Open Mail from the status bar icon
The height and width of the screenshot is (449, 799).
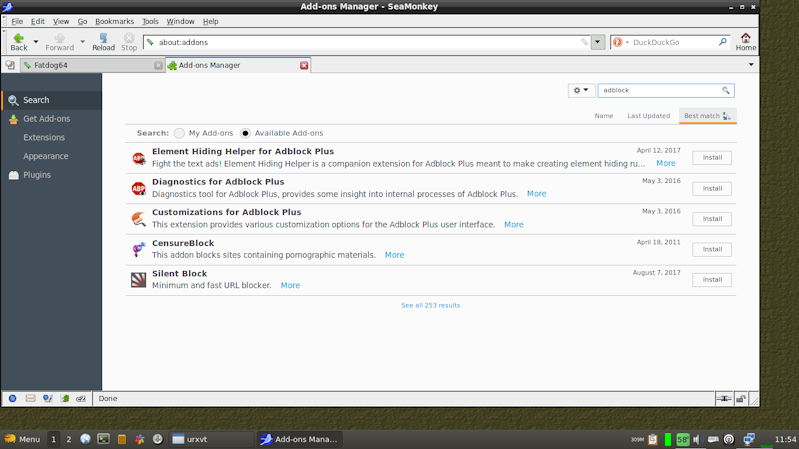click(x=31, y=399)
